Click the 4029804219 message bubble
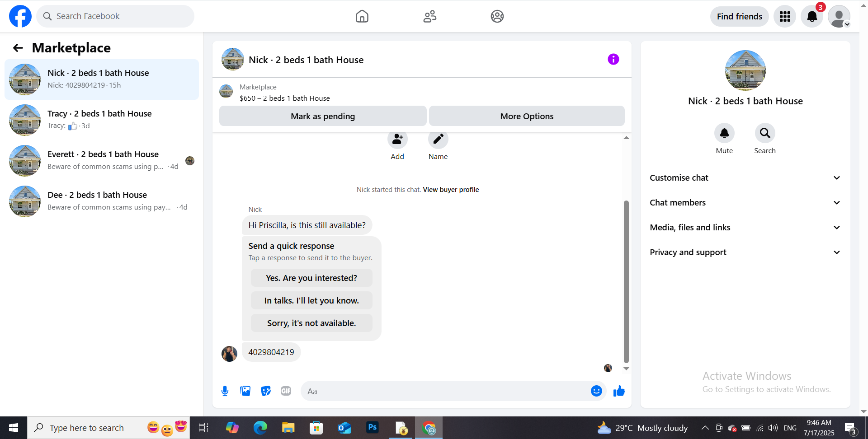 coord(271,352)
